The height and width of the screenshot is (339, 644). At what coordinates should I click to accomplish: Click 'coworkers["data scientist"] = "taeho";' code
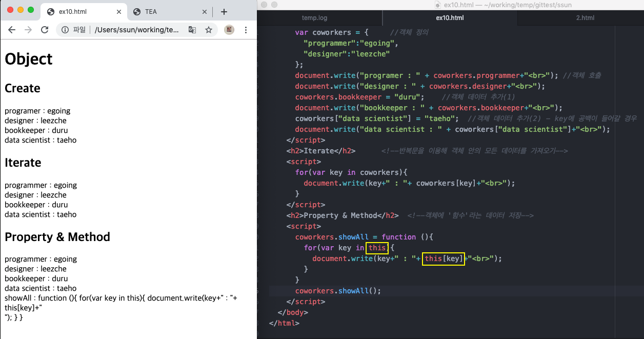(x=377, y=118)
